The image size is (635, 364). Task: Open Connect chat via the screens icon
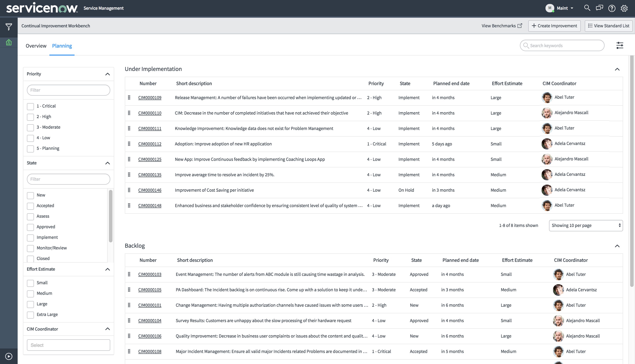pyautogui.click(x=599, y=8)
